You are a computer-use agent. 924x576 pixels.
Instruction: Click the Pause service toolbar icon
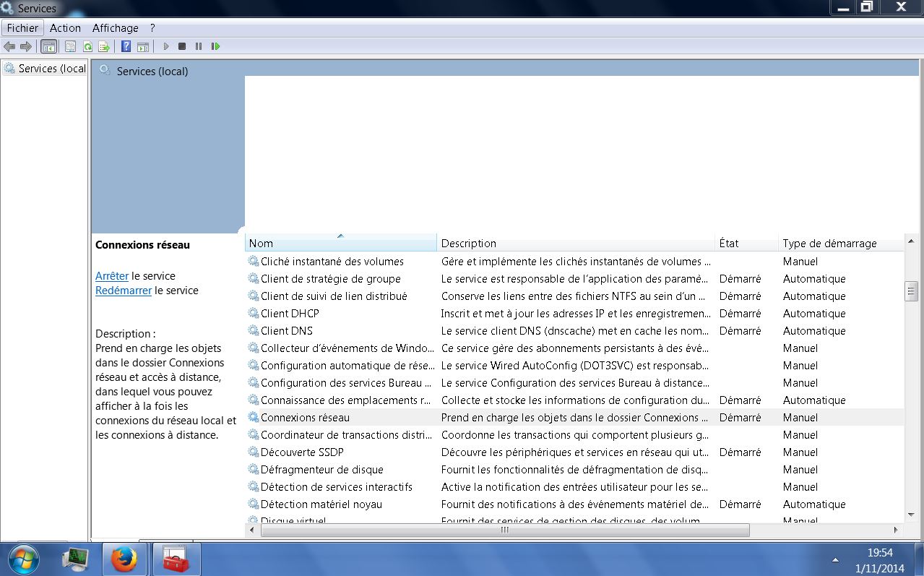point(199,46)
